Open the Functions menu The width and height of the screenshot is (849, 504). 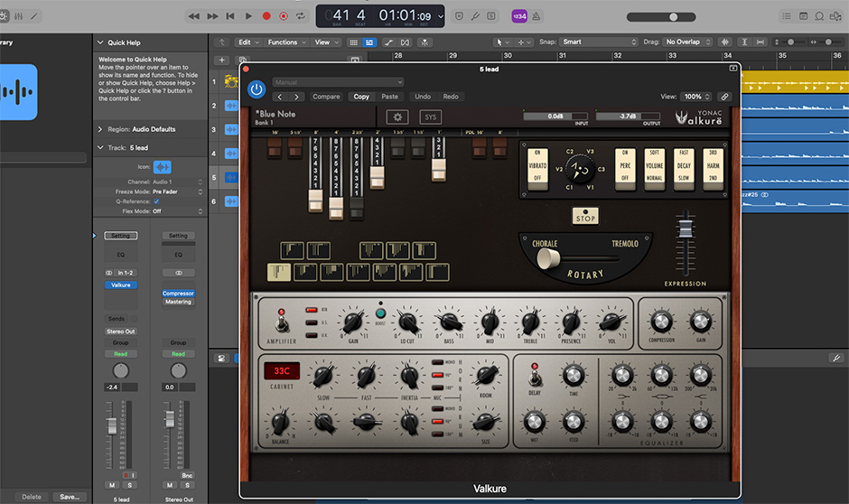(285, 42)
